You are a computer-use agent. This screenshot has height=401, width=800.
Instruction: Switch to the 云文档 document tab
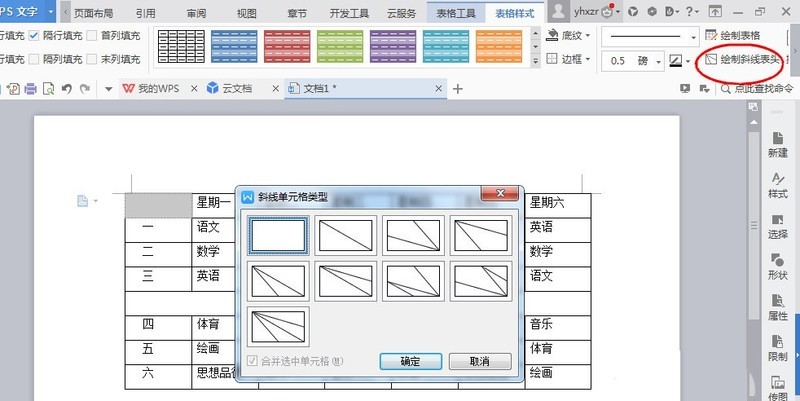click(230, 88)
